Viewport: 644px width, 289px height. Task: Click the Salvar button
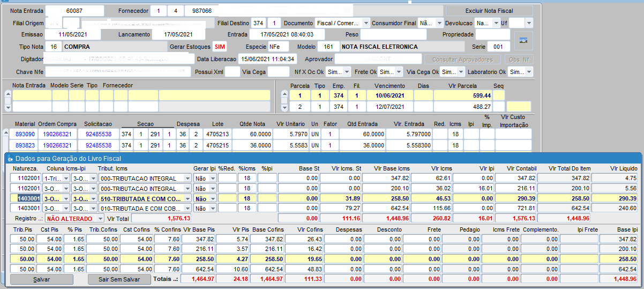(x=42, y=279)
